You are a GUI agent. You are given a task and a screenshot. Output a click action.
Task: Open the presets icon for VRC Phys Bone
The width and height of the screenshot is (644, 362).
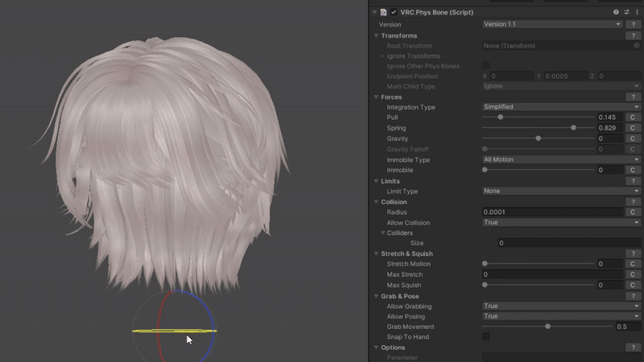[x=626, y=12]
